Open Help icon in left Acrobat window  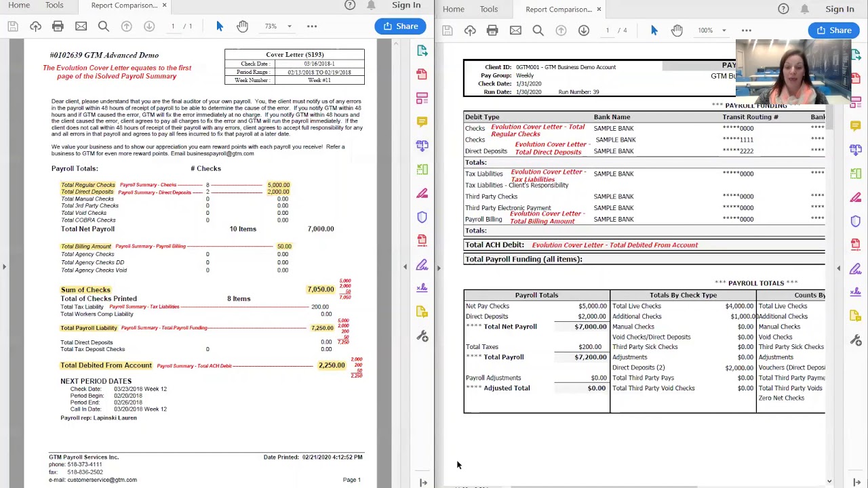[x=350, y=5]
